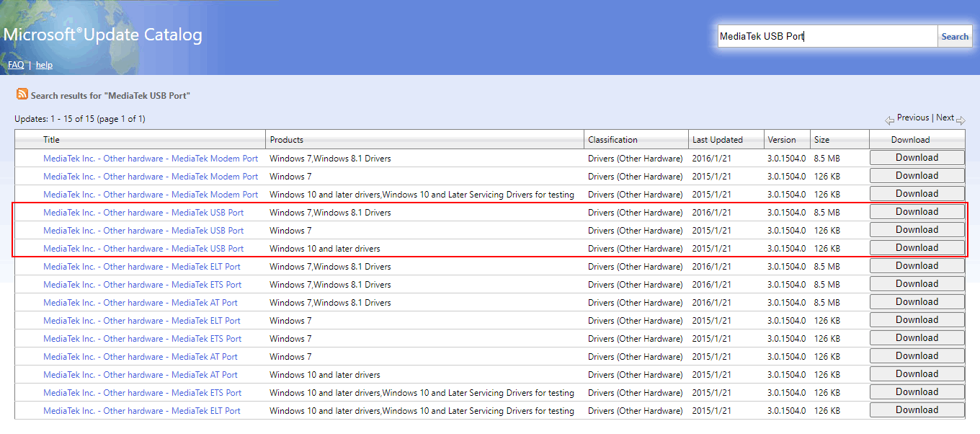Viewport: 980px width, 434px height.
Task: Download ETS Port driver for Windows 10
Action: [x=917, y=392]
